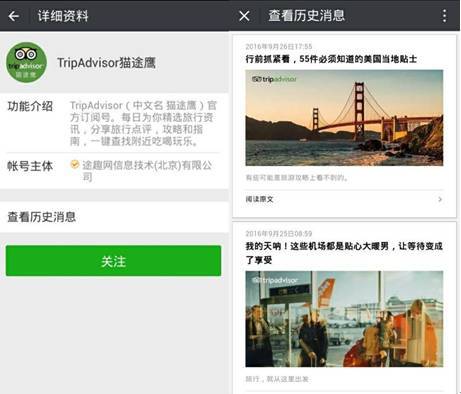
Task: Open the Golden Gate Bridge article image
Action: coord(344,118)
